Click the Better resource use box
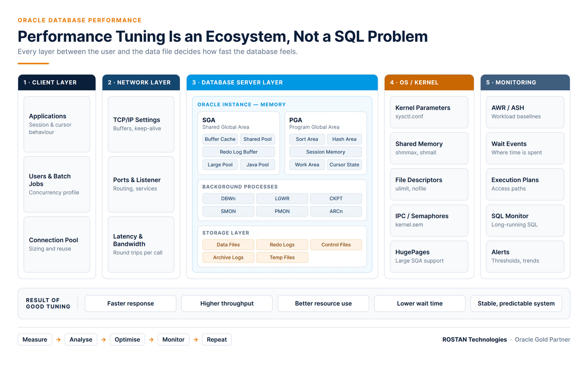The height and width of the screenshot is (373, 588). click(x=323, y=304)
